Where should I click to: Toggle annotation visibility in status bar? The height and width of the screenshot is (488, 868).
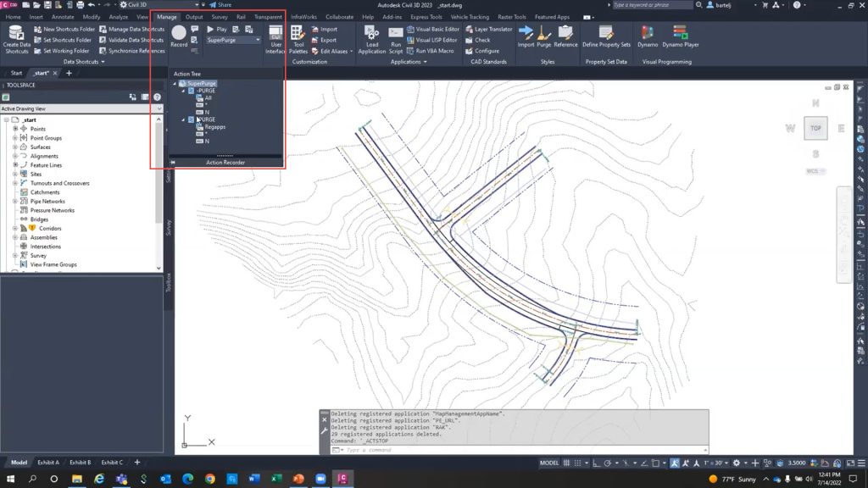click(675, 463)
